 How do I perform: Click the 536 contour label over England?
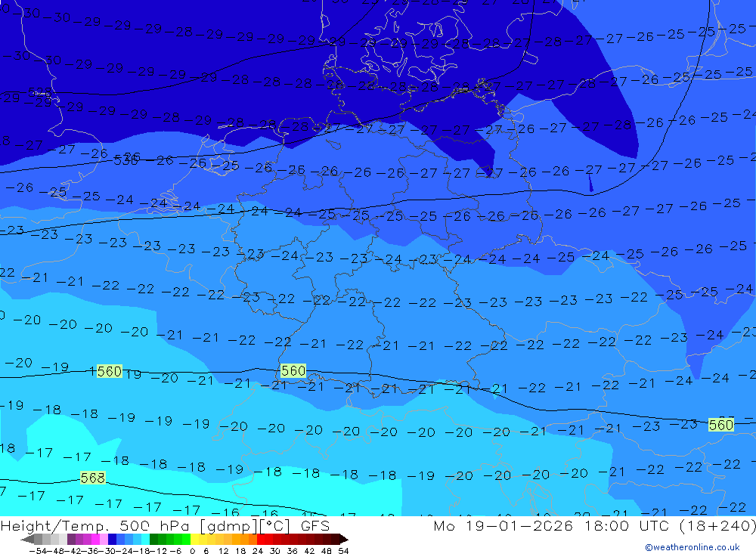click(x=127, y=159)
